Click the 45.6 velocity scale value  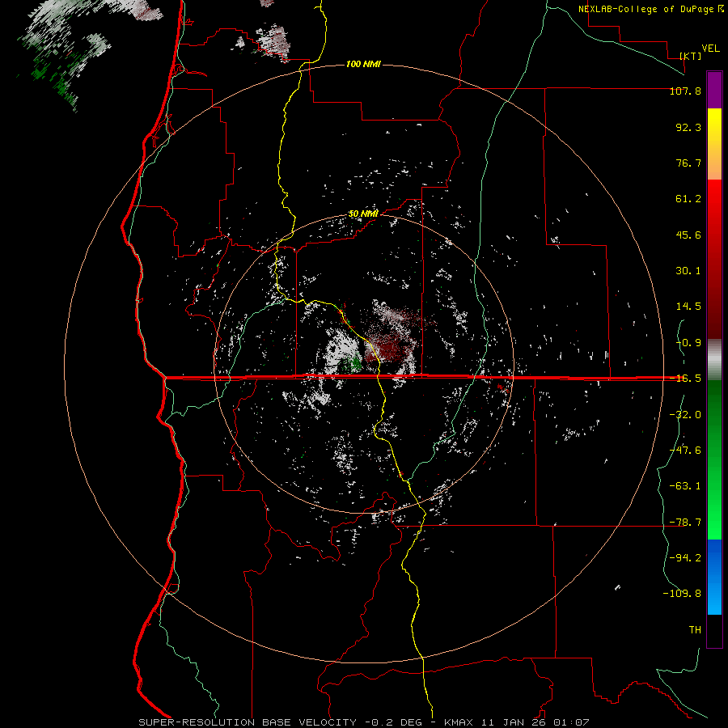point(688,235)
